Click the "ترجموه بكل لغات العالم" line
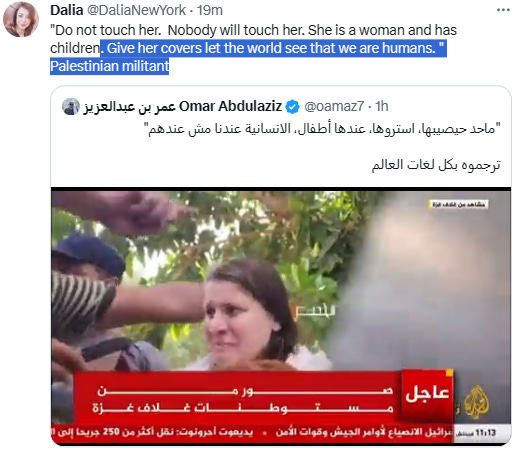 pyautogui.click(x=436, y=165)
